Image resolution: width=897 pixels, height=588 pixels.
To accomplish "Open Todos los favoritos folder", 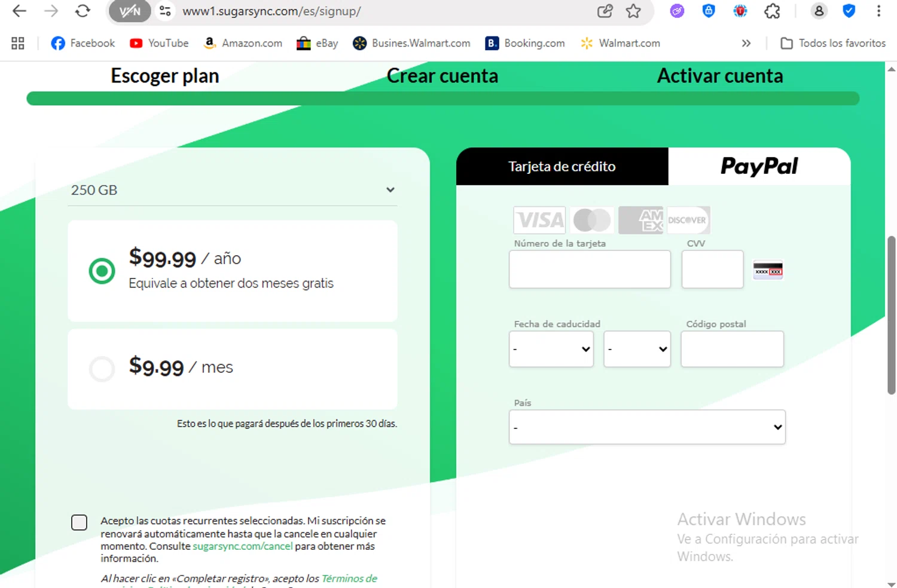I will click(x=833, y=43).
